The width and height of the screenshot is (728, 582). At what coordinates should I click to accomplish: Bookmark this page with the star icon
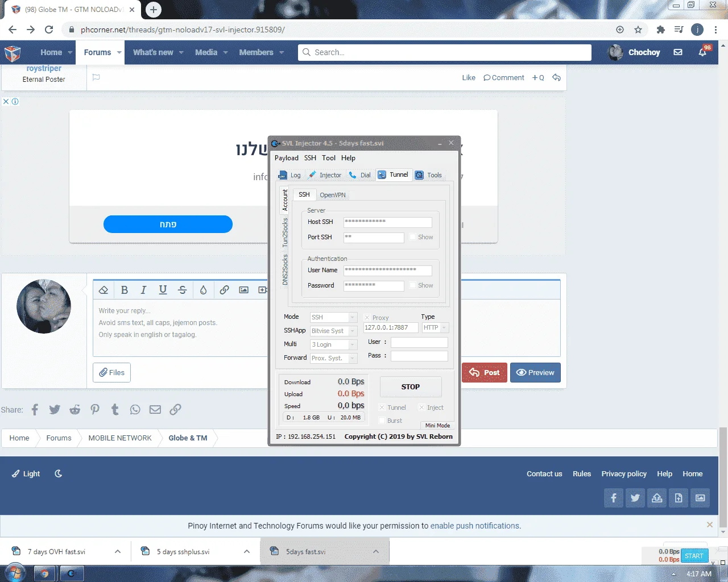pyautogui.click(x=638, y=30)
